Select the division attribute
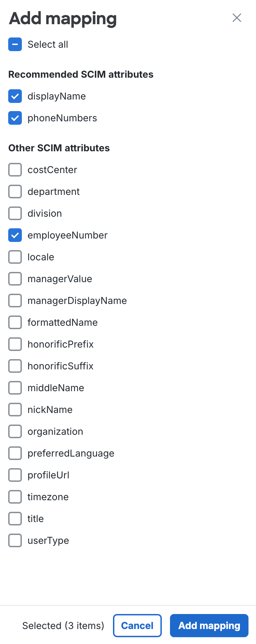The image size is (256, 644). pos(15,213)
